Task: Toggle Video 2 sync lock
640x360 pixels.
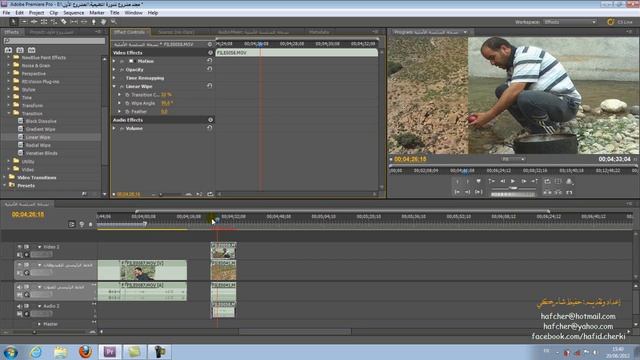Action: 27,247
